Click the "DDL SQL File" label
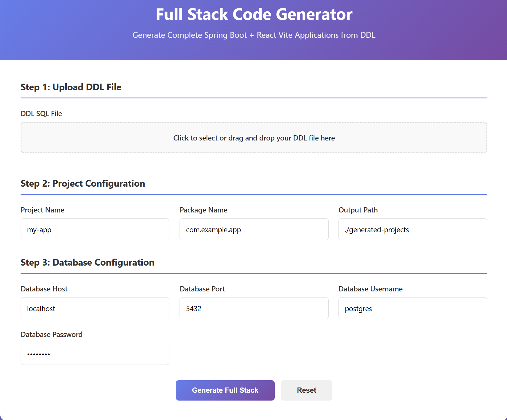This screenshot has width=507, height=420. tap(41, 113)
